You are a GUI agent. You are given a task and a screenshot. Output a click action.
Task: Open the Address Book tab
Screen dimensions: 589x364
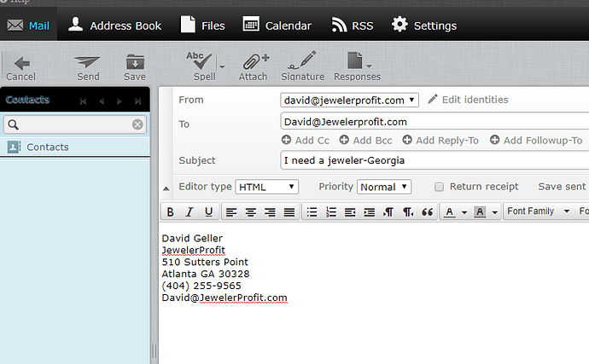[114, 26]
